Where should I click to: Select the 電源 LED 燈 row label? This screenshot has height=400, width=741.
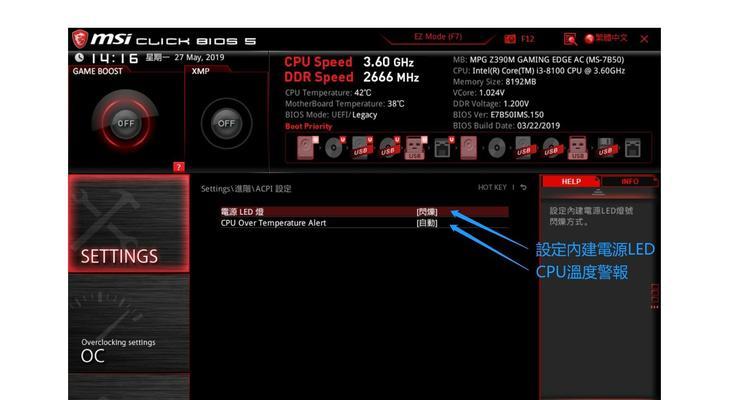click(242, 212)
